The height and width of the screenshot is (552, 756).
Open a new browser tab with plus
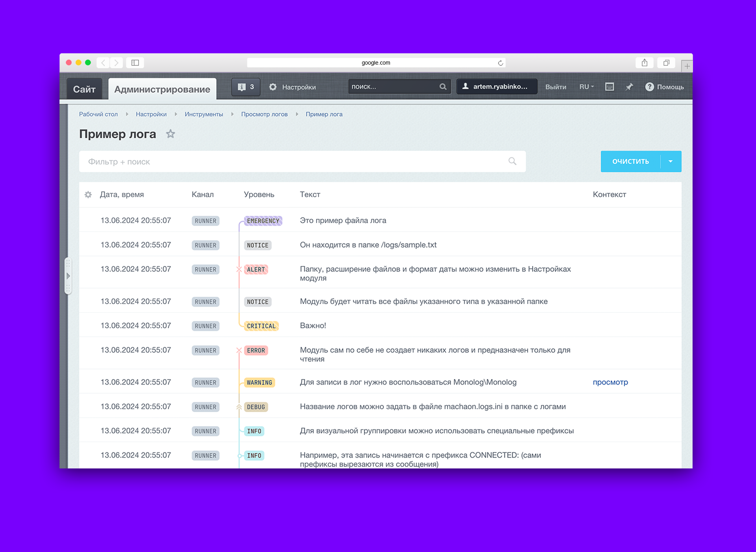[x=687, y=66]
